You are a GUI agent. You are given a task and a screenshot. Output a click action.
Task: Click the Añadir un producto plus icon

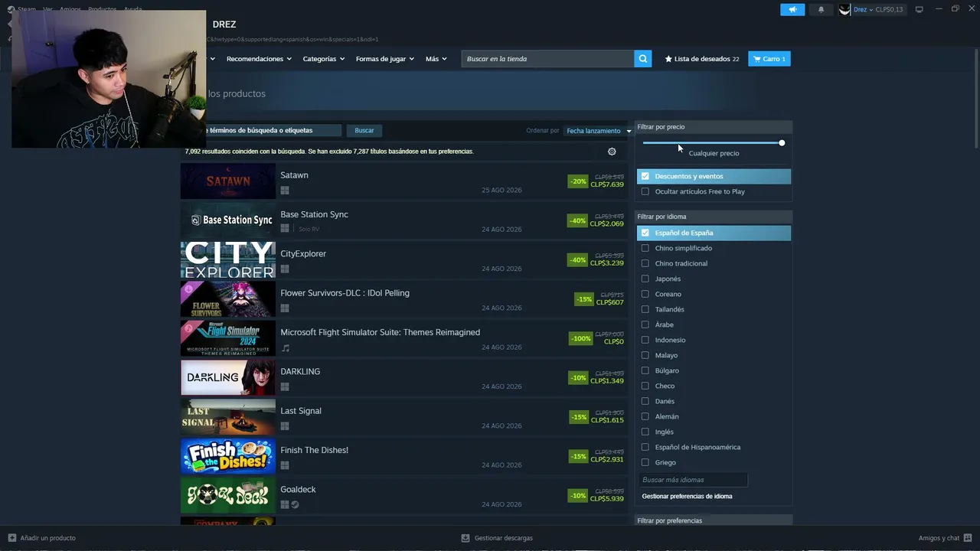tap(11, 538)
